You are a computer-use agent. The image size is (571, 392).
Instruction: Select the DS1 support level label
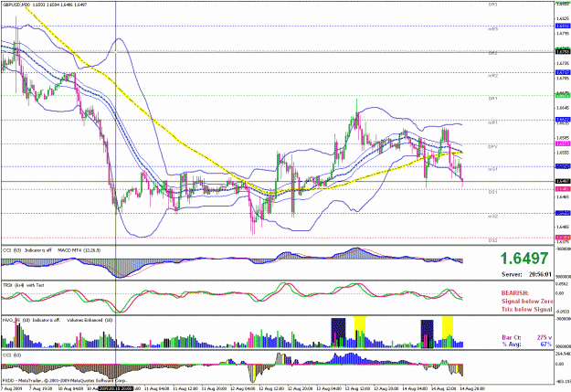click(492, 192)
